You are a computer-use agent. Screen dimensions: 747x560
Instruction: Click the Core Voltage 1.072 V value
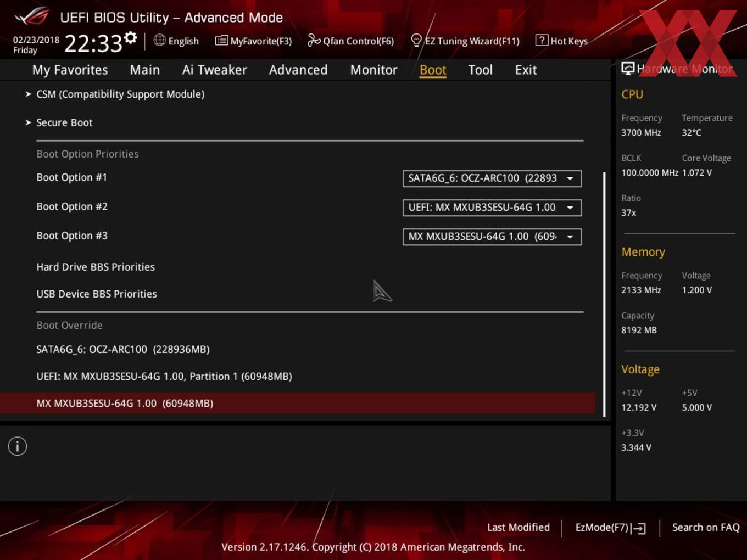coord(697,172)
